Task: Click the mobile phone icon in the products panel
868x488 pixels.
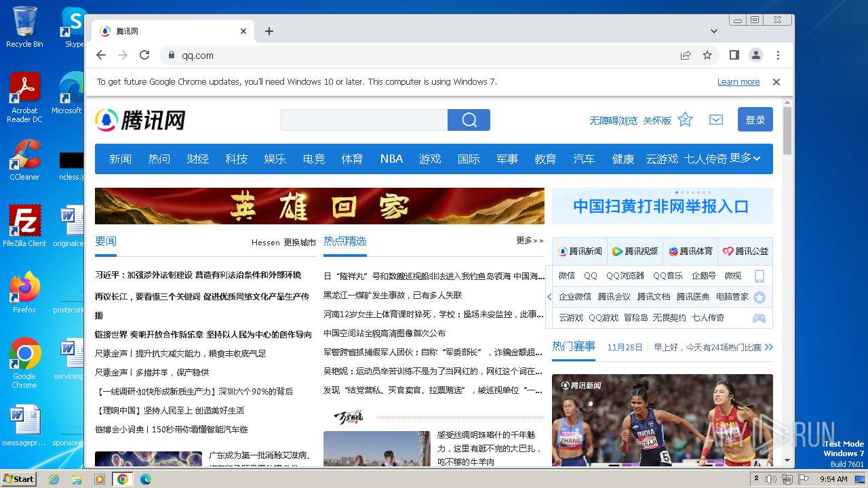Action: pos(759,276)
